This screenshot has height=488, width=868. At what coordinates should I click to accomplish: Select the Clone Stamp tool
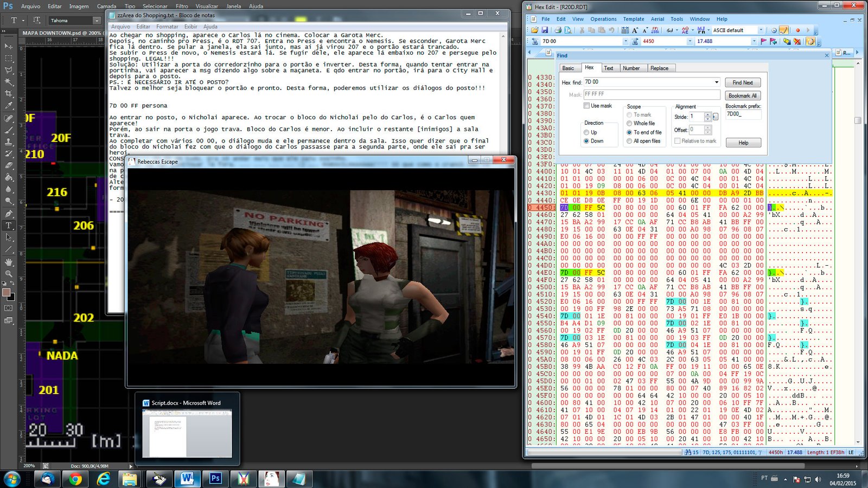(x=9, y=142)
